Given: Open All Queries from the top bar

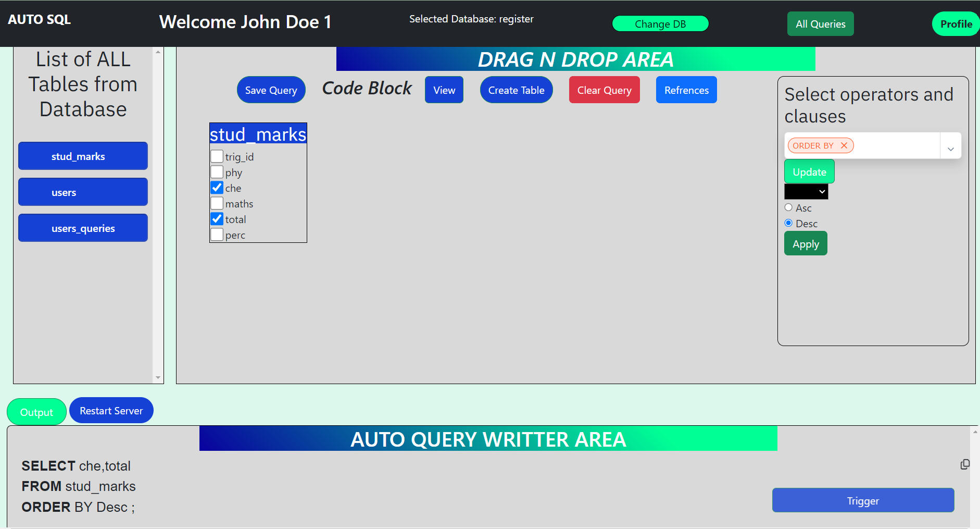Looking at the screenshot, I should pyautogui.click(x=820, y=23).
